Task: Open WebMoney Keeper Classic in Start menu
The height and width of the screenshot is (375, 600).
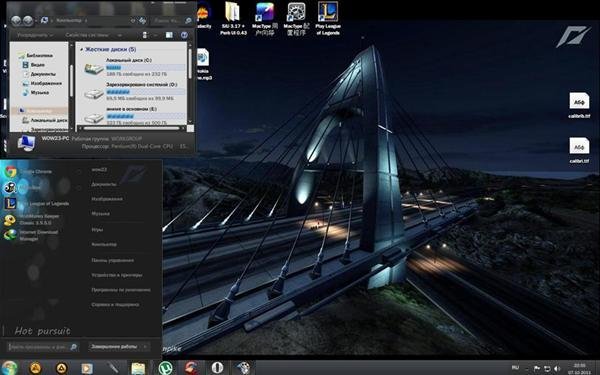Action: tap(32, 220)
